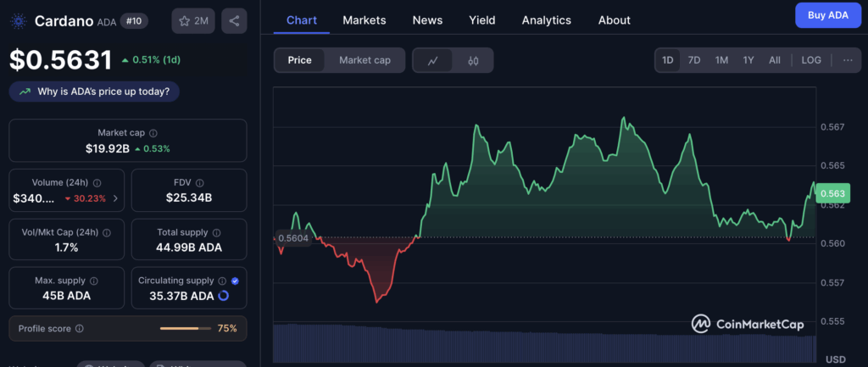
Task: Click the Circulating supply info icon
Action: tap(222, 281)
